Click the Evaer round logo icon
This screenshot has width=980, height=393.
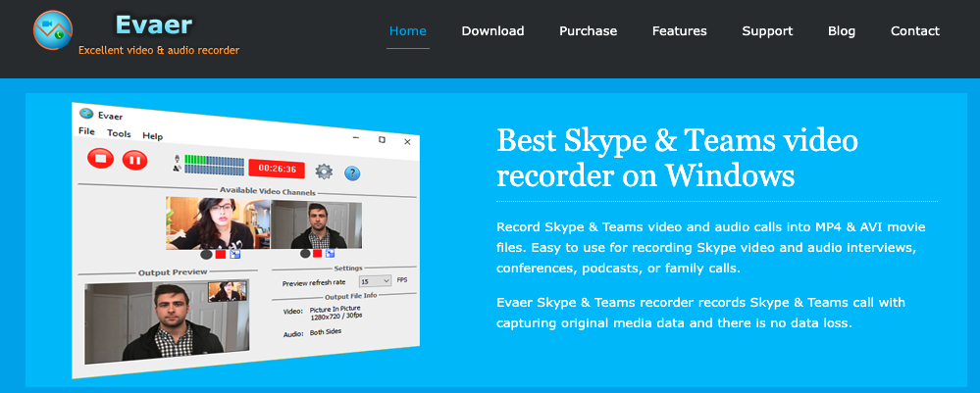[53, 30]
